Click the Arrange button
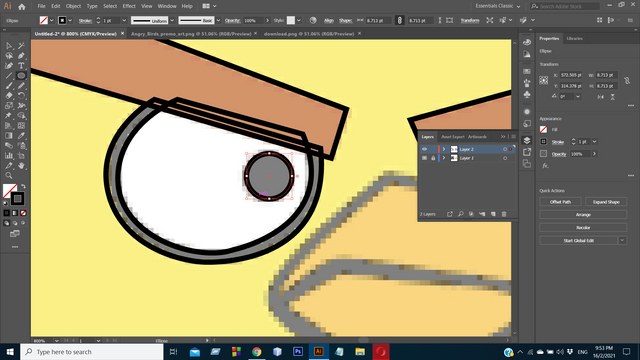This screenshot has height=360, width=640. pos(583,215)
